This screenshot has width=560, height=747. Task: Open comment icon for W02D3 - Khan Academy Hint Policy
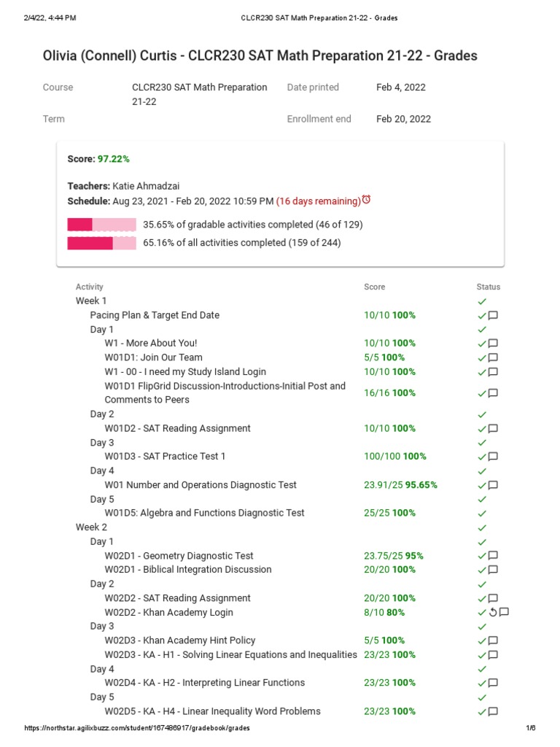tap(493, 640)
